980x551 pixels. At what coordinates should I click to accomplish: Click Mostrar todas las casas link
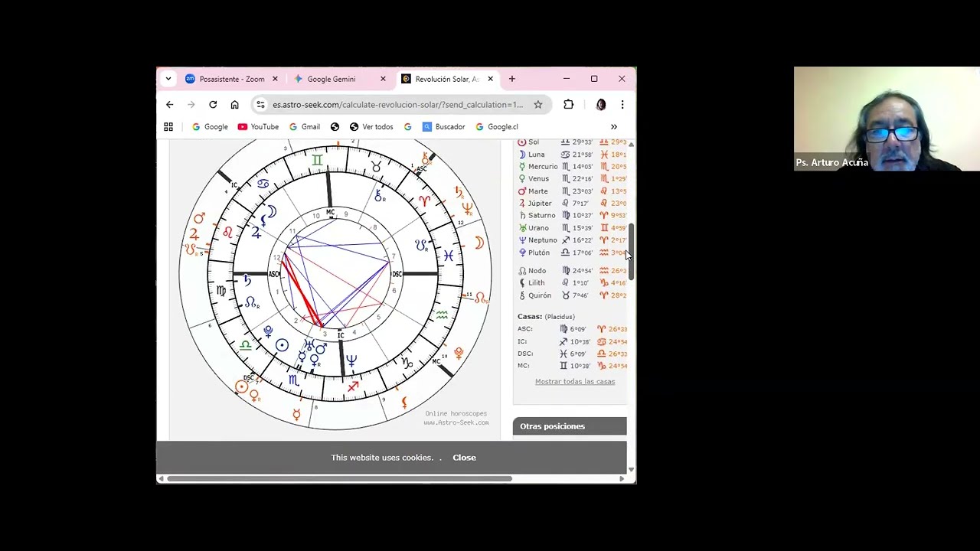click(575, 382)
